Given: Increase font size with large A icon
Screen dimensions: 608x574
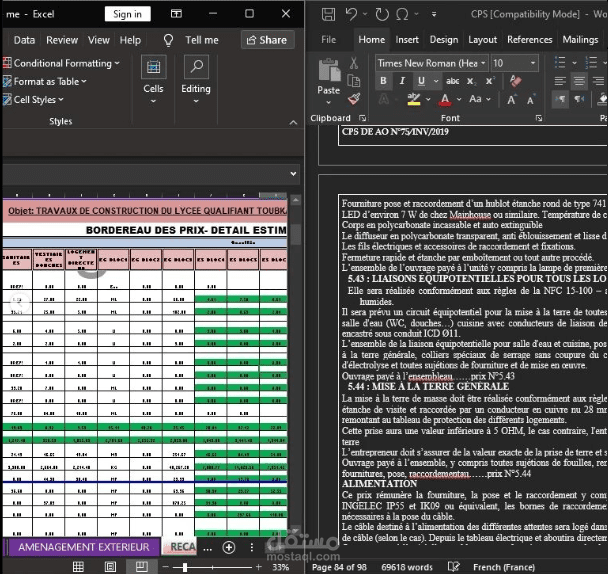Looking at the screenshot, I should [x=511, y=100].
